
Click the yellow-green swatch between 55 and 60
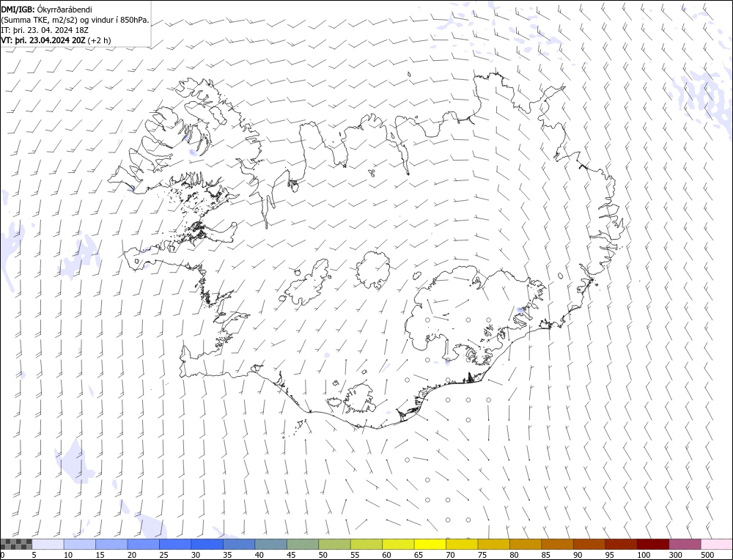(x=366, y=544)
